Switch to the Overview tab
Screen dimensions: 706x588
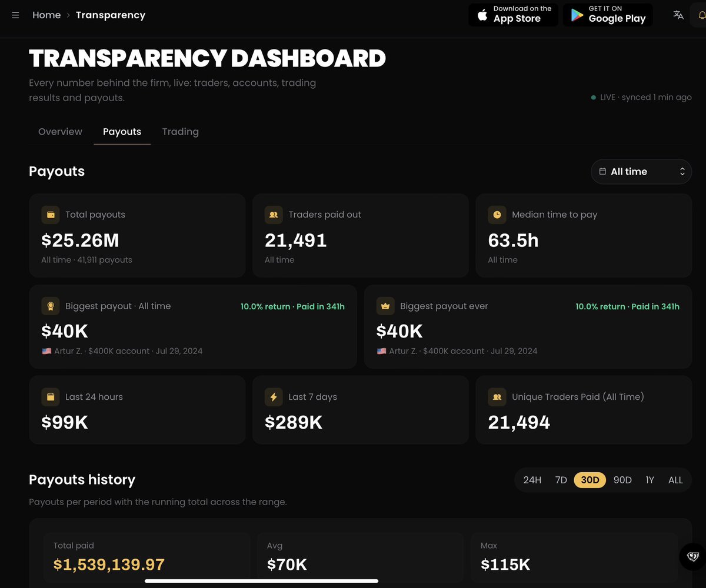(x=60, y=132)
